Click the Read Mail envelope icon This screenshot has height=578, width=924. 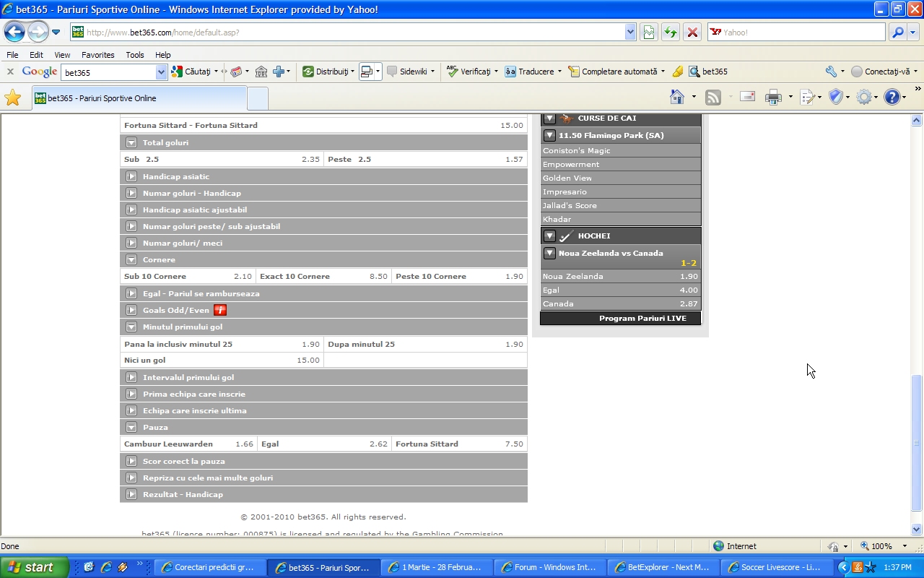[x=747, y=97]
